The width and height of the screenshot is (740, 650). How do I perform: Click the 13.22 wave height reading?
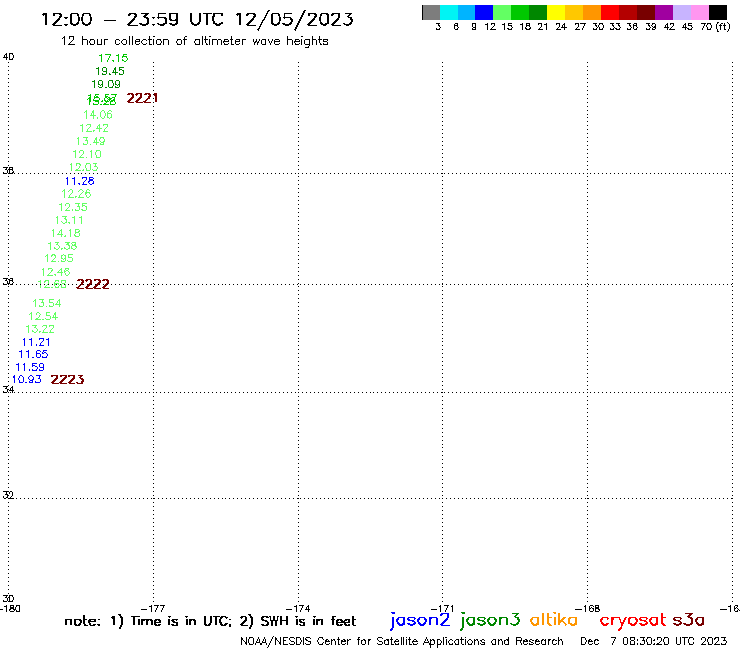40,329
